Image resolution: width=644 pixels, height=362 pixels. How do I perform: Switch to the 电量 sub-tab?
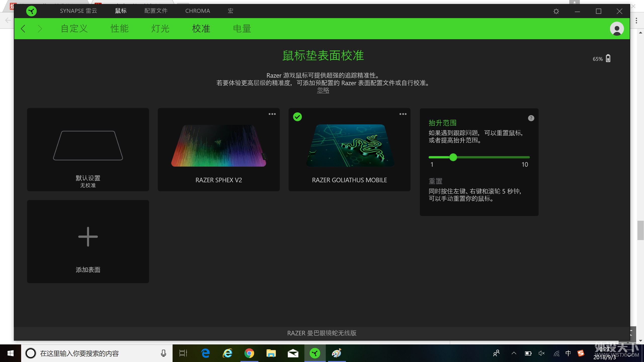(x=242, y=29)
